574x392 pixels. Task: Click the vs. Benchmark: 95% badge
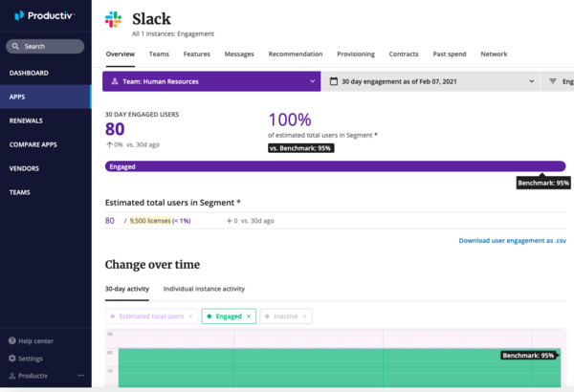coord(301,148)
